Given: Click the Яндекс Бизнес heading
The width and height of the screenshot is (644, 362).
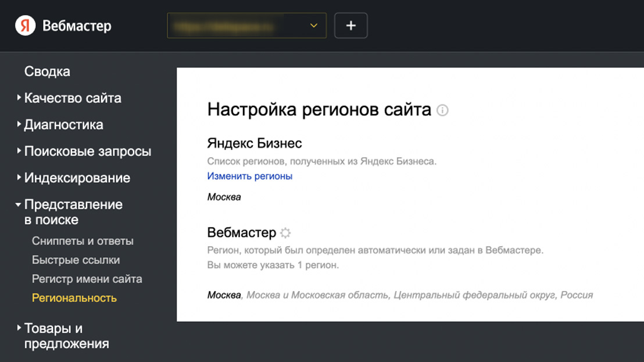Looking at the screenshot, I should tap(254, 143).
